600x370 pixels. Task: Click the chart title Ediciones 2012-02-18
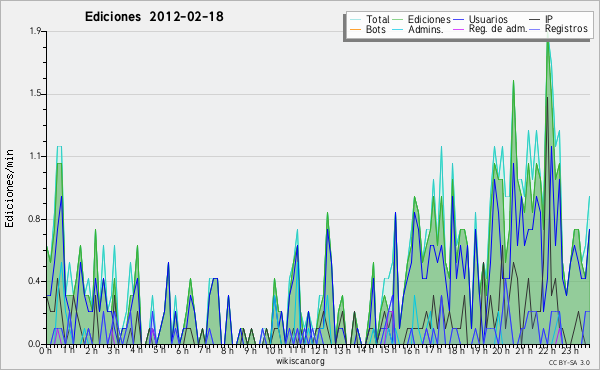click(x=154, y=16)
